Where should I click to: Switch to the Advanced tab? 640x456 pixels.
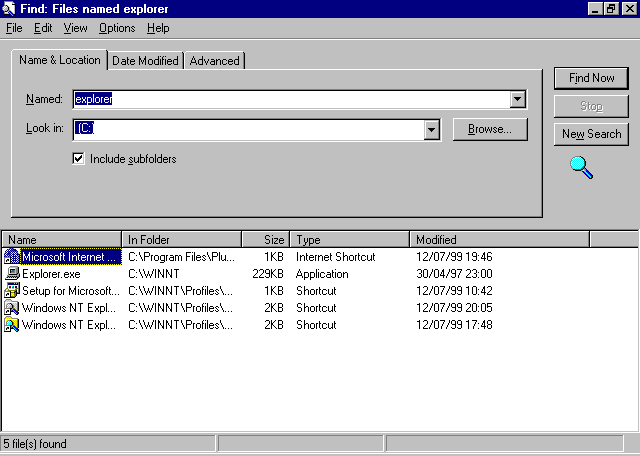coord(215,61)
